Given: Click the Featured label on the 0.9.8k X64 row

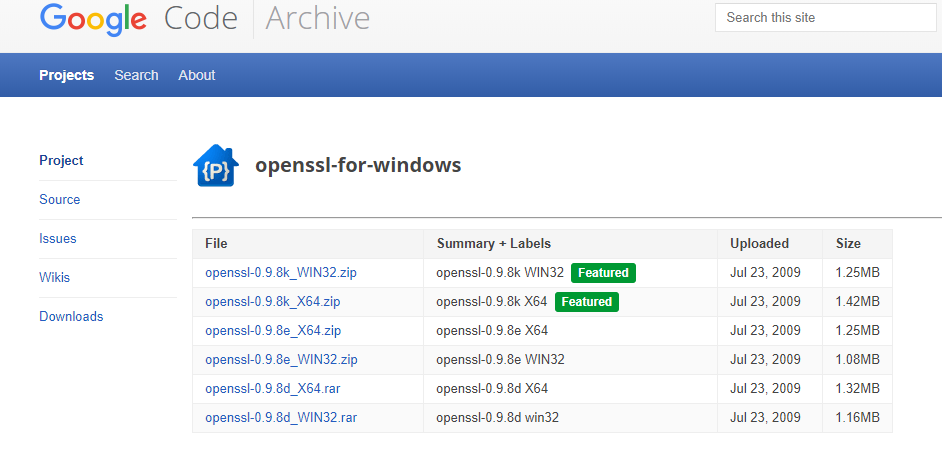Looking at the screenshot, I should 586,302.
